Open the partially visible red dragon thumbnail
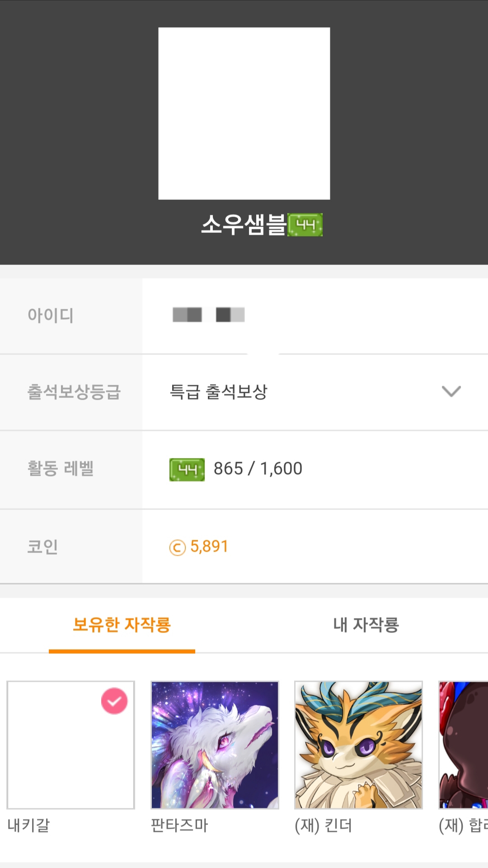This screenshot has height=868, width=488. pyautogui.click(x=463, y=745)
